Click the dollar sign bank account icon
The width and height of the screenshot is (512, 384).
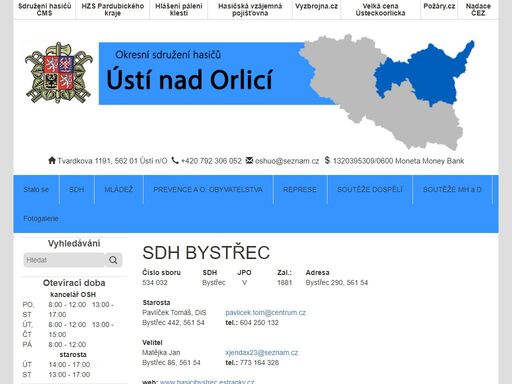[327, 160]
